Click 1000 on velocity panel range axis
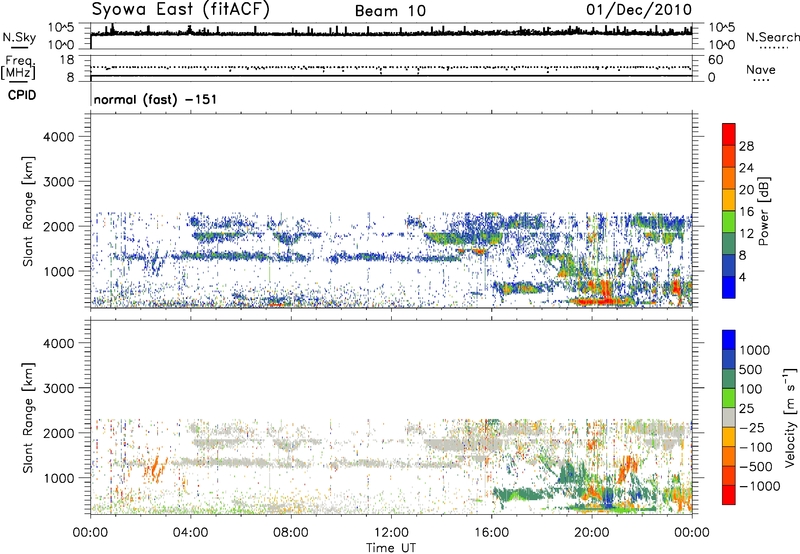This screenshot has width=800, height=554. pyautogui.click(x=59, y=477)
